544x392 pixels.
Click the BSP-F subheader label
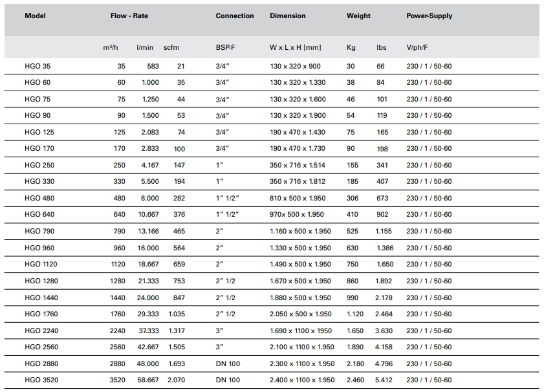pos(225,48)
